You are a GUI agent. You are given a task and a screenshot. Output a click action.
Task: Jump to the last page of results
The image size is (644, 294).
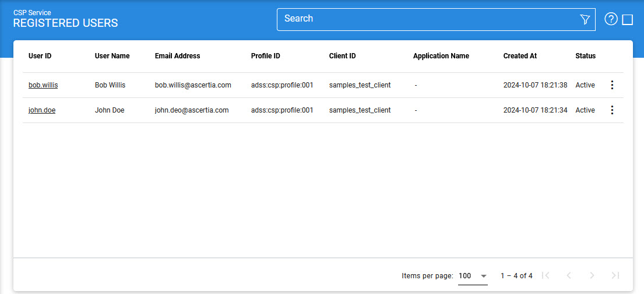[x=615, y=275]
